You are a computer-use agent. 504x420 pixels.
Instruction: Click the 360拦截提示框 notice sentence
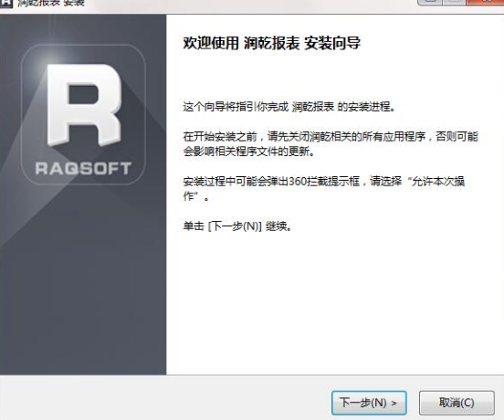pyautogui.click(x=324, y=189)
